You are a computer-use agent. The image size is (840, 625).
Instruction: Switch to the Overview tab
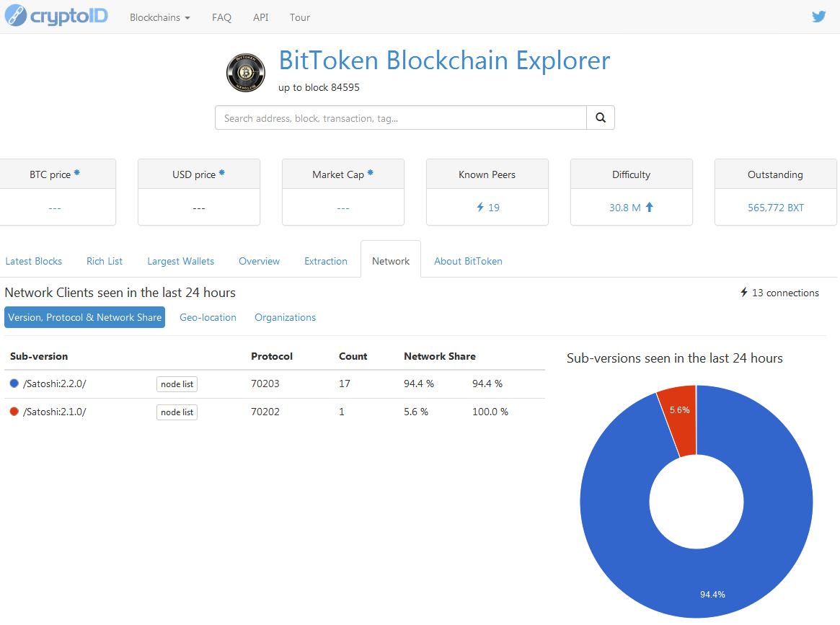tap(260, 262)
